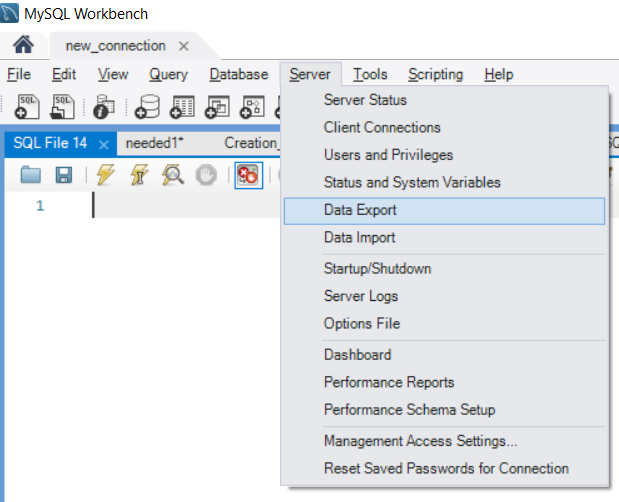Create new stored procedure icon
The image size is (619, 502).
(252, 107)
